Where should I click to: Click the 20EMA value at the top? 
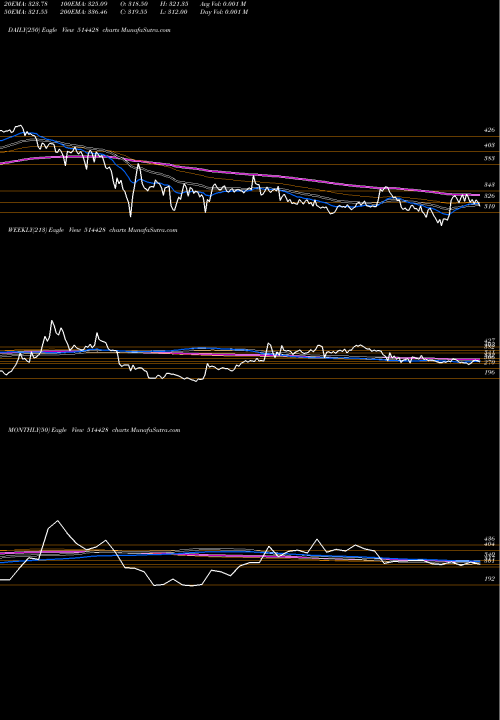click(x=24, y=4)
